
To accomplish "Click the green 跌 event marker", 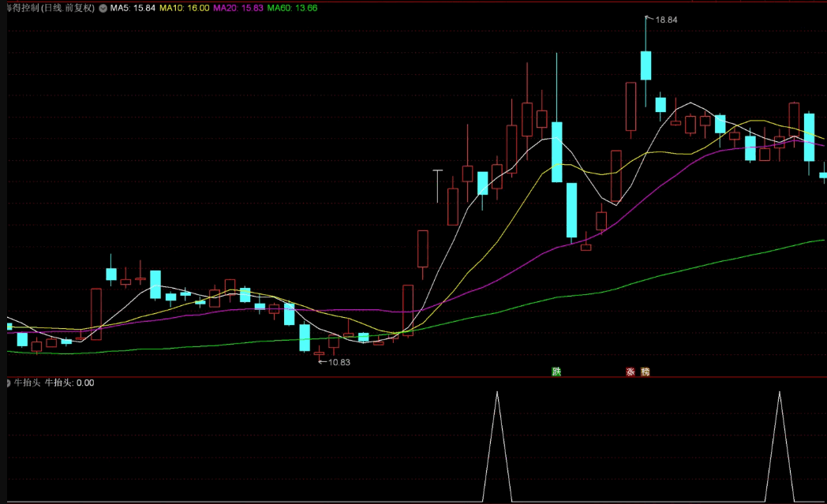I will pos(556,371).
